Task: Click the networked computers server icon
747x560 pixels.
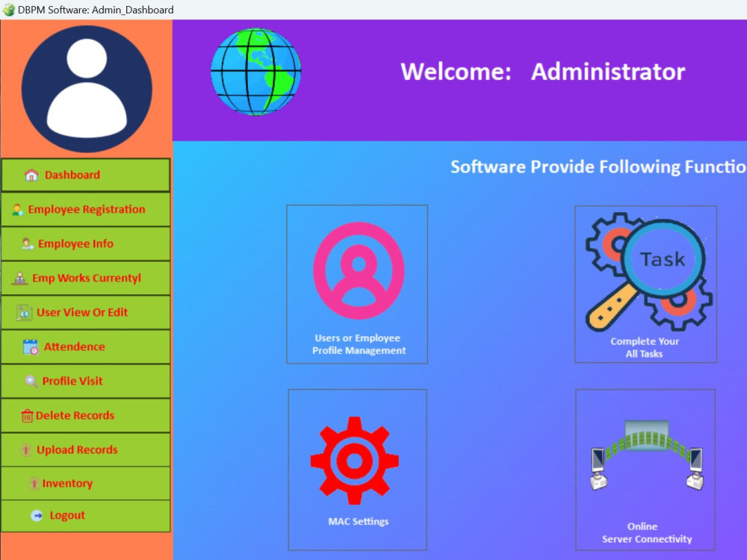Action: pyautogui.click(x=646, y=455)
